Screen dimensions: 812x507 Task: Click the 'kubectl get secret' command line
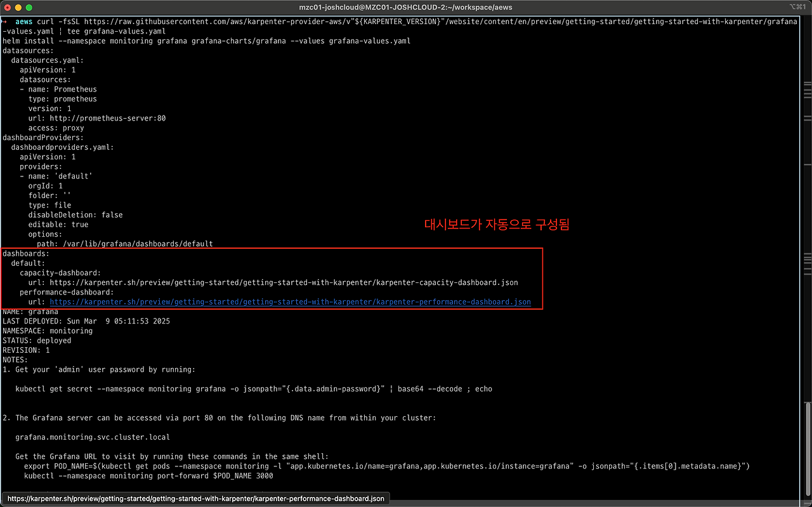coord(254,388)
